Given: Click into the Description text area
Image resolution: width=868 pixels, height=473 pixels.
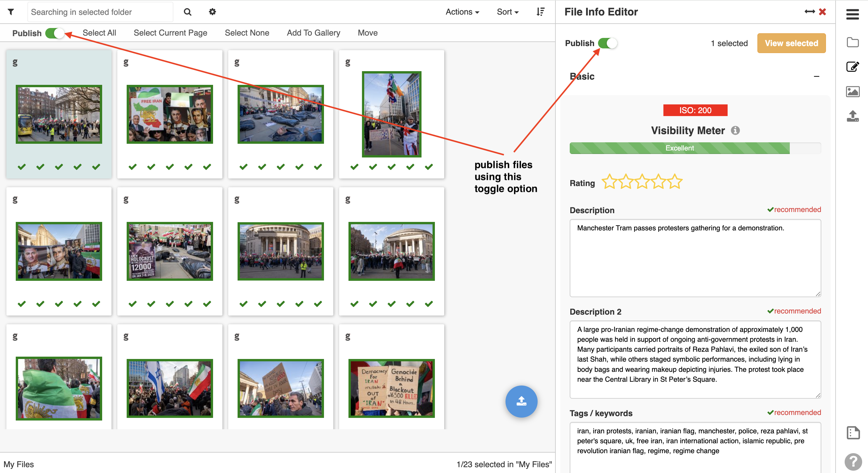Looking at the screenshot, I should pyautogui.click(x=695, y=258).
